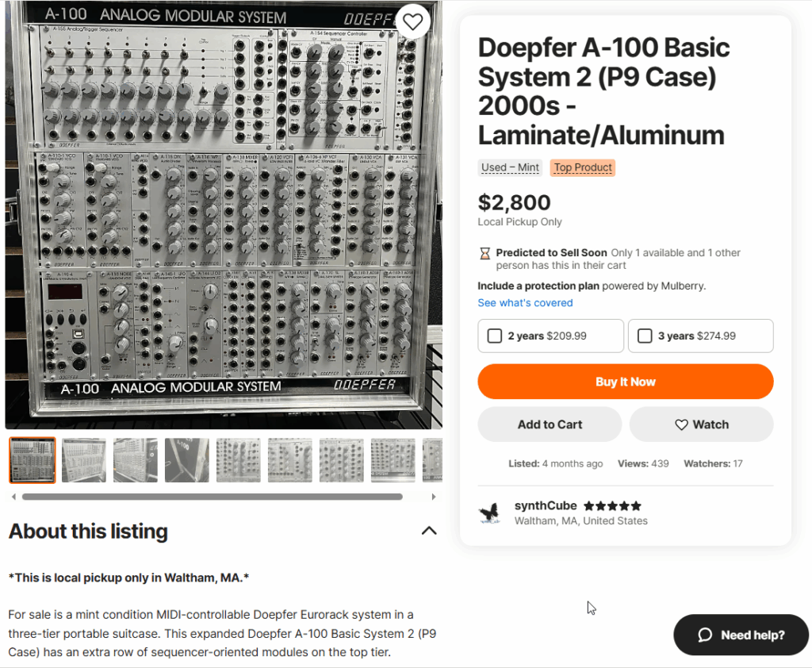Enable the 2 years protection plan

click(495, 336)
